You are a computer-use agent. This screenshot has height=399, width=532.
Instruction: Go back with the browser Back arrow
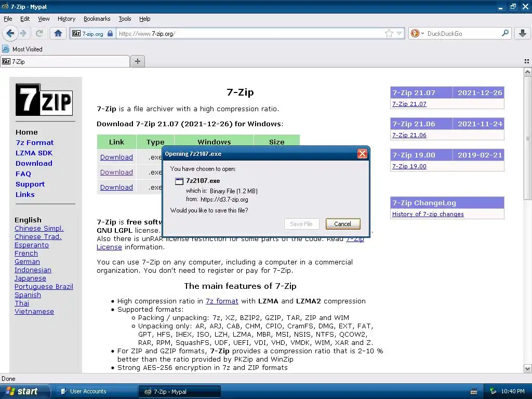click(10, 33)
